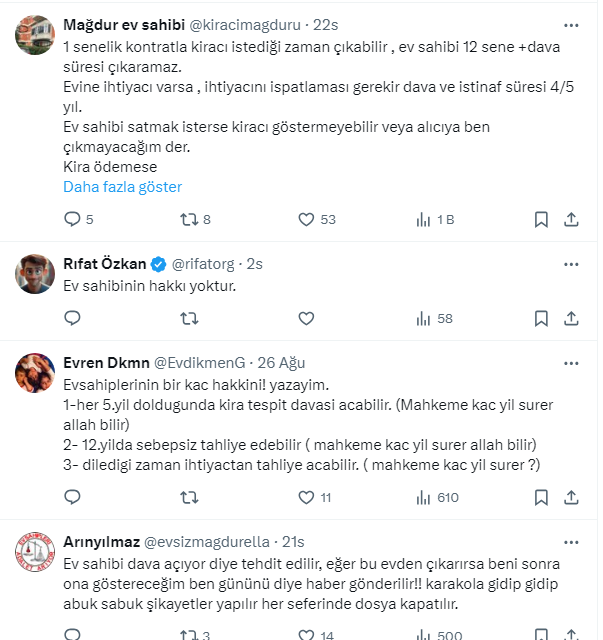Click 'Daha fazla göster' link

pos(122,187)
